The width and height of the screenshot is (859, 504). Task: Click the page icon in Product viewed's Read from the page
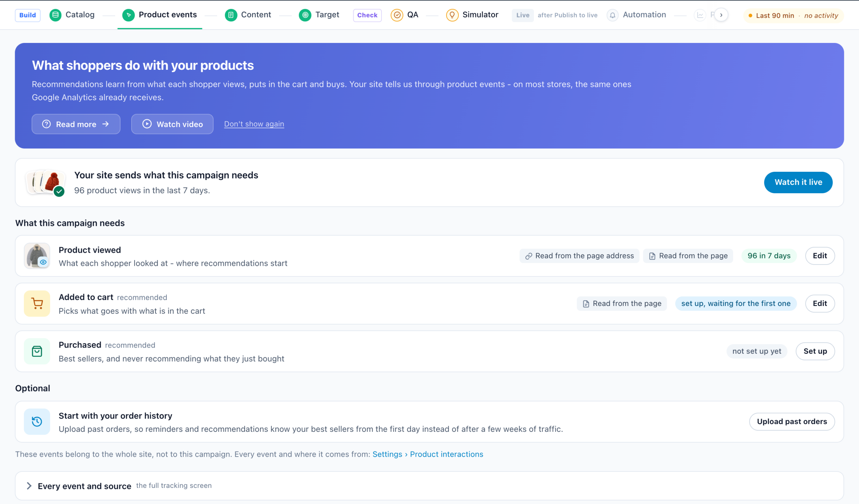(652, 256)
